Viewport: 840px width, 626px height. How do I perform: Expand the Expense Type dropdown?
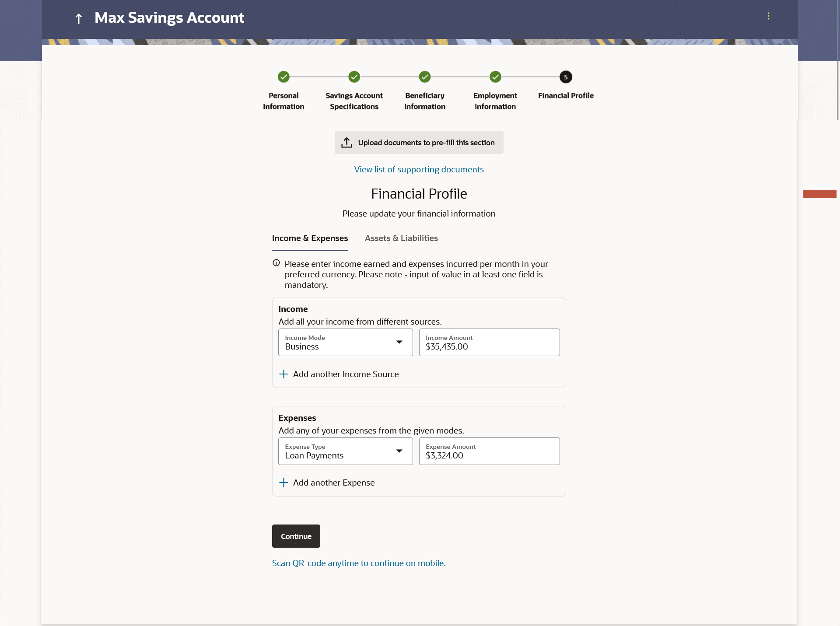pos(399,451)
